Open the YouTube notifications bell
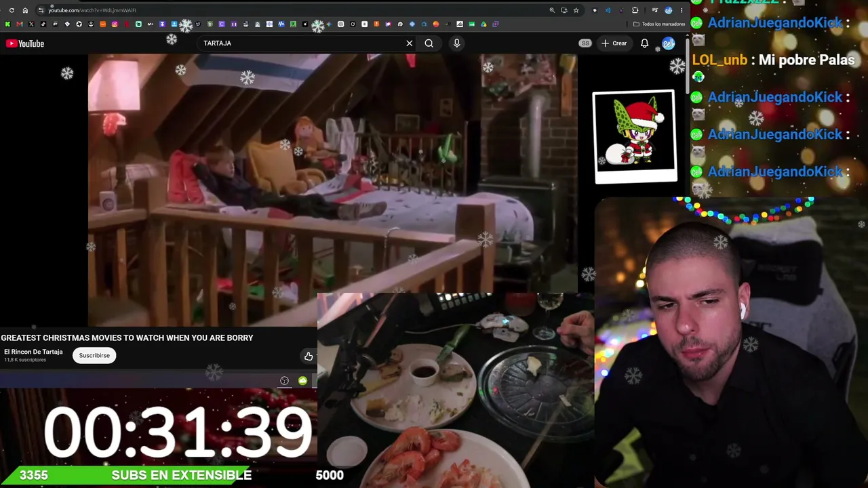The image size is (868, 488). click(x=645, y=43)
